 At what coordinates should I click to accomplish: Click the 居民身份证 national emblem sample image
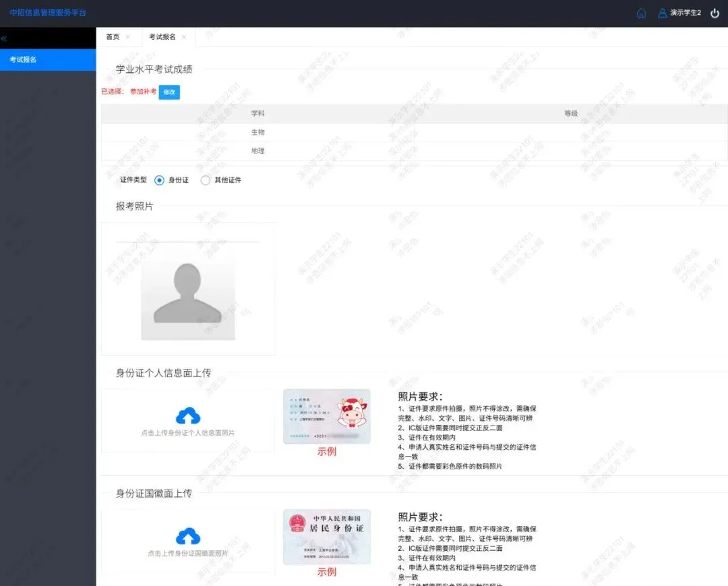point(326,537)
